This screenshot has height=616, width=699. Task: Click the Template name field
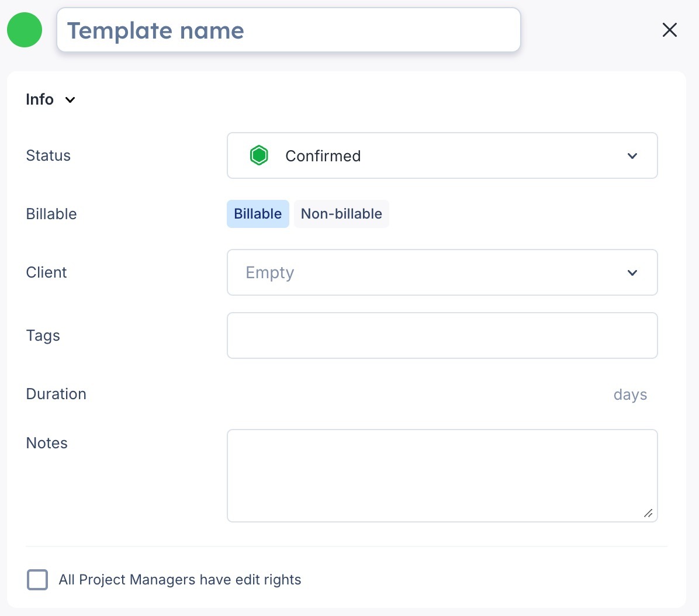pos(288,30)
